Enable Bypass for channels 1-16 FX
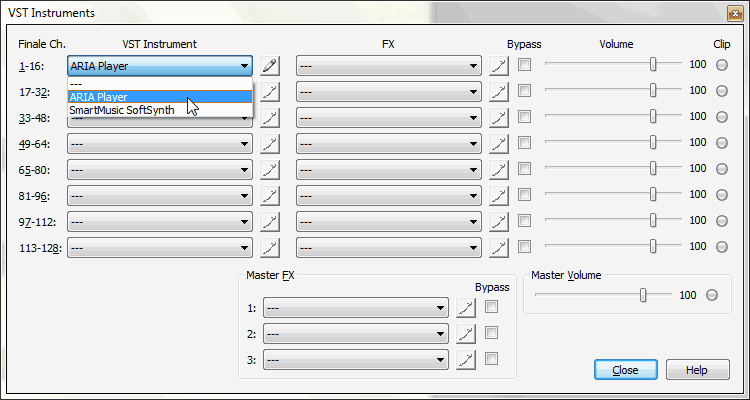Image resolution: width=750 pixels, height=400 pixels. [x=525, y=65]
